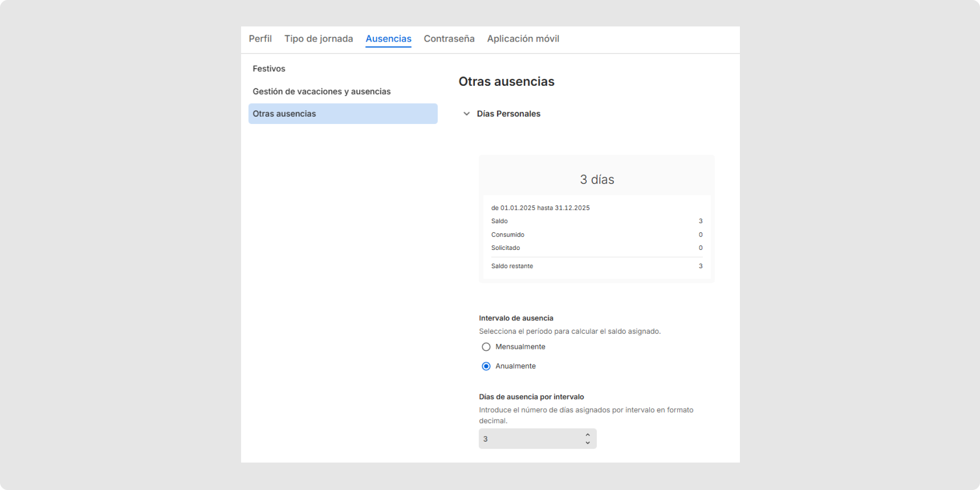Switch to Tipo de jornada tab

coord(318,39)
